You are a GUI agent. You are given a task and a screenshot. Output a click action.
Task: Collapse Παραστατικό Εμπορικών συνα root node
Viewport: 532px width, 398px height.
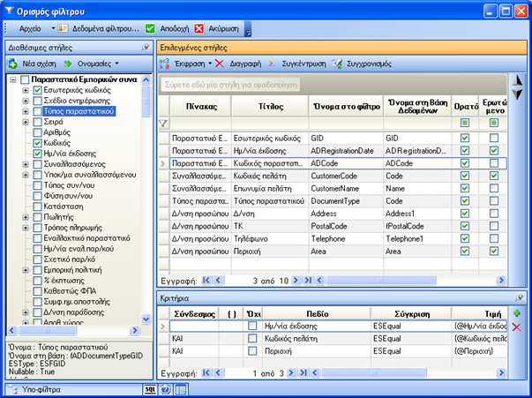(x=13, y=79)
